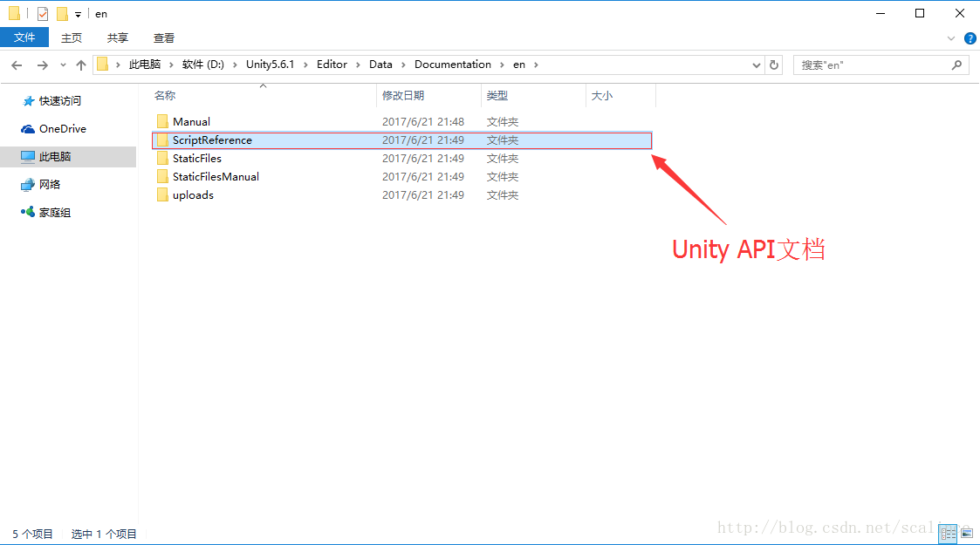The image size is (980, 545).
Task: Sort by the 名称 column header
Action: [165, 96]
